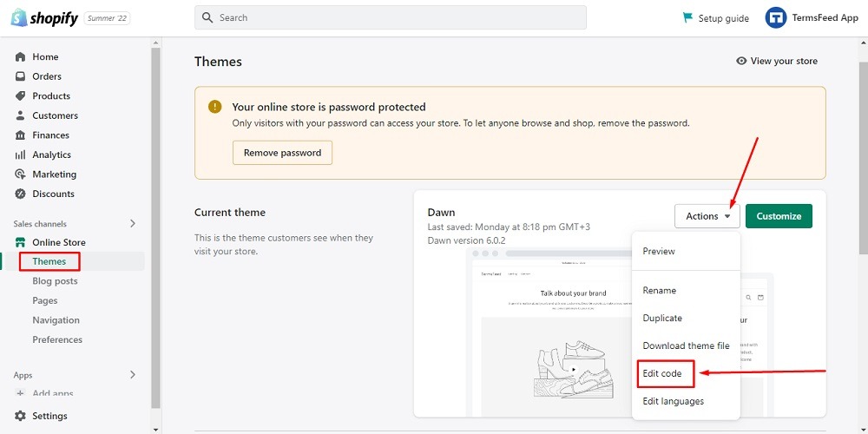Open Blog posts in the sidebar

pos(55,281)
